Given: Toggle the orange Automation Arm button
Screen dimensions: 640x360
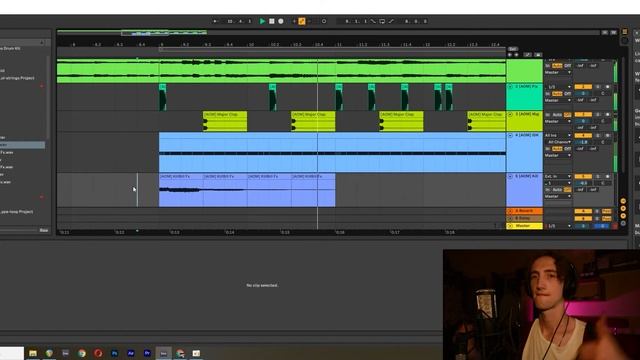Looking at the screenshot, I should coord(302,21).
